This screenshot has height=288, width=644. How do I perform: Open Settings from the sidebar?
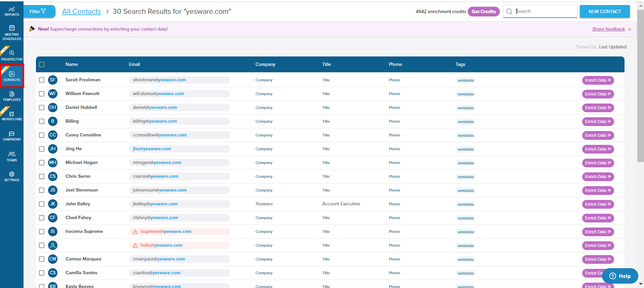coord(12,176)
